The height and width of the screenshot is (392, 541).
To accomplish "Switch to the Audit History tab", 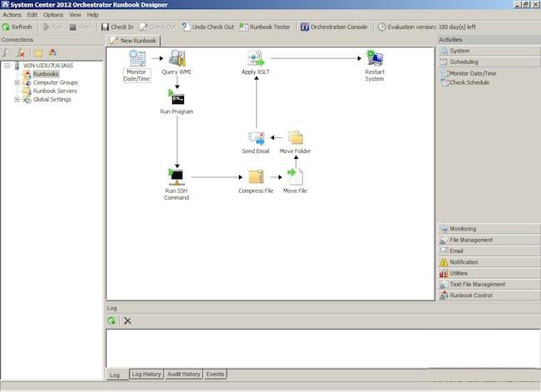I will click(183, 375).
